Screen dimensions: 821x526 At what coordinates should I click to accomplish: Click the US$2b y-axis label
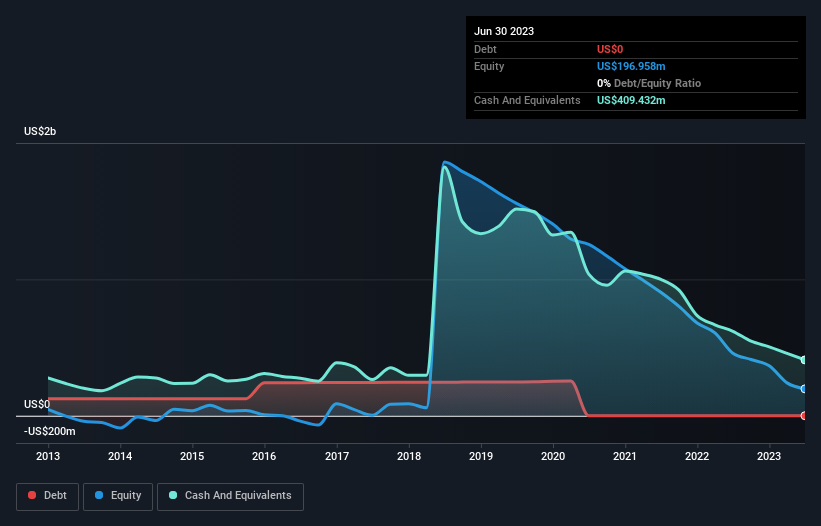coord(40,131)
